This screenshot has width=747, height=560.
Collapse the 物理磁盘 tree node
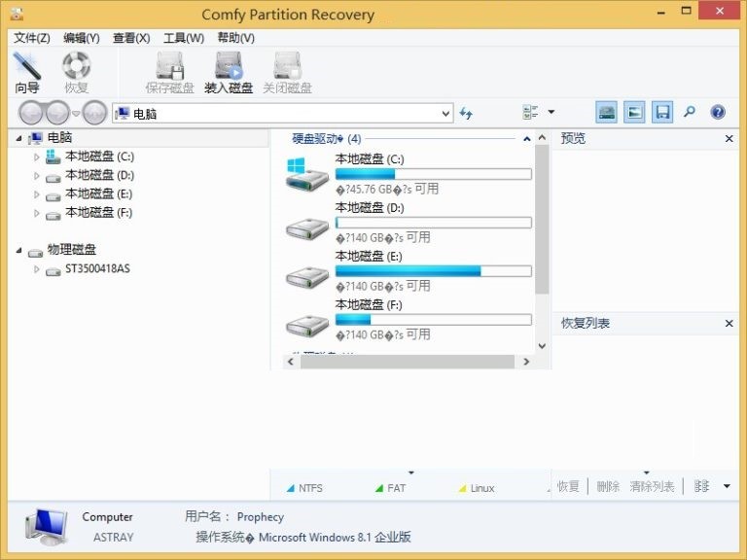[x=18, y=250]
